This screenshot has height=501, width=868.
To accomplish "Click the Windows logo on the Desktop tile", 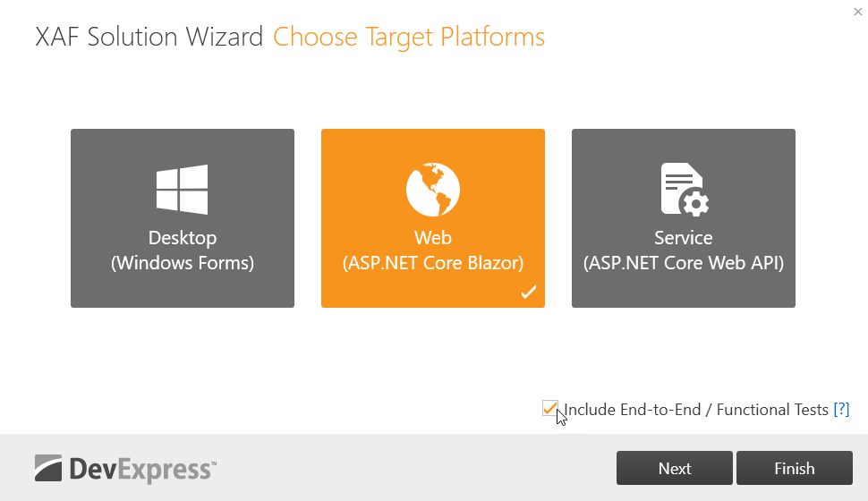I will [183, 190].
